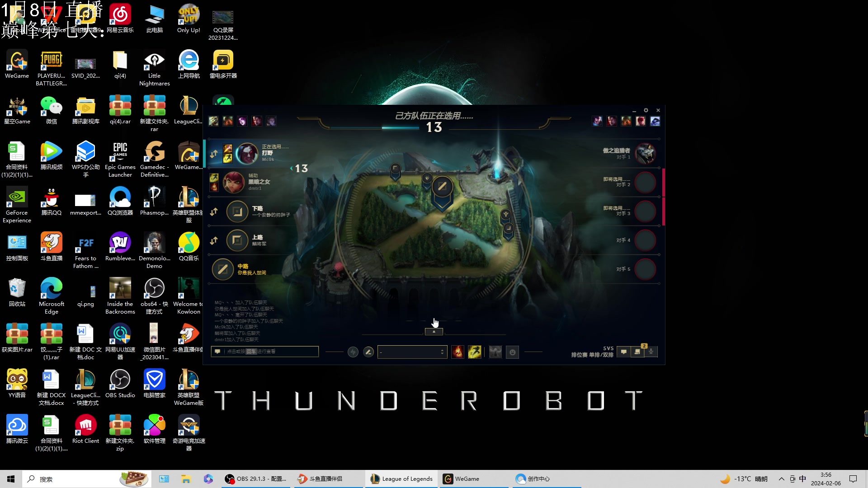Viewport: 868px width, 488px height.
Task: Click first banned champion icon, own team
Action: (x=213, y=121)
